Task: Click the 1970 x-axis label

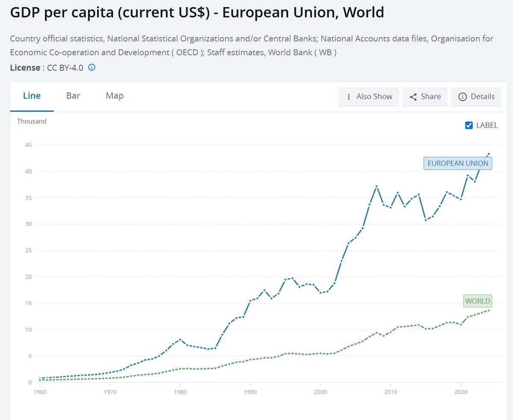Action: coord(110,391)
